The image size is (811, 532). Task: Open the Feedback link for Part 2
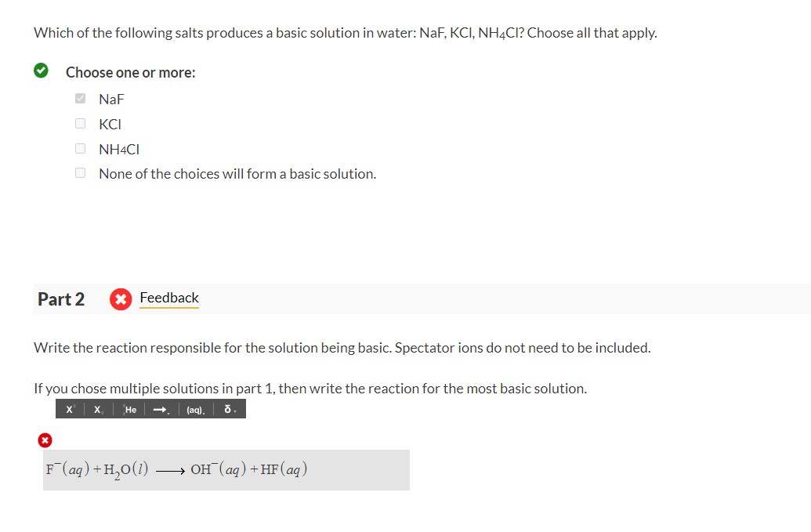pos(168,298)
